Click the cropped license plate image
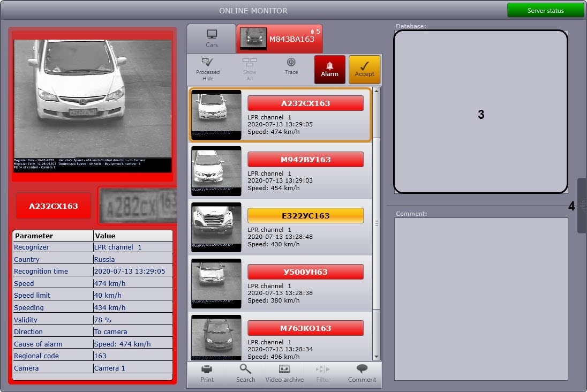Screen dimensions: 587x392 [x=139, y=206]
